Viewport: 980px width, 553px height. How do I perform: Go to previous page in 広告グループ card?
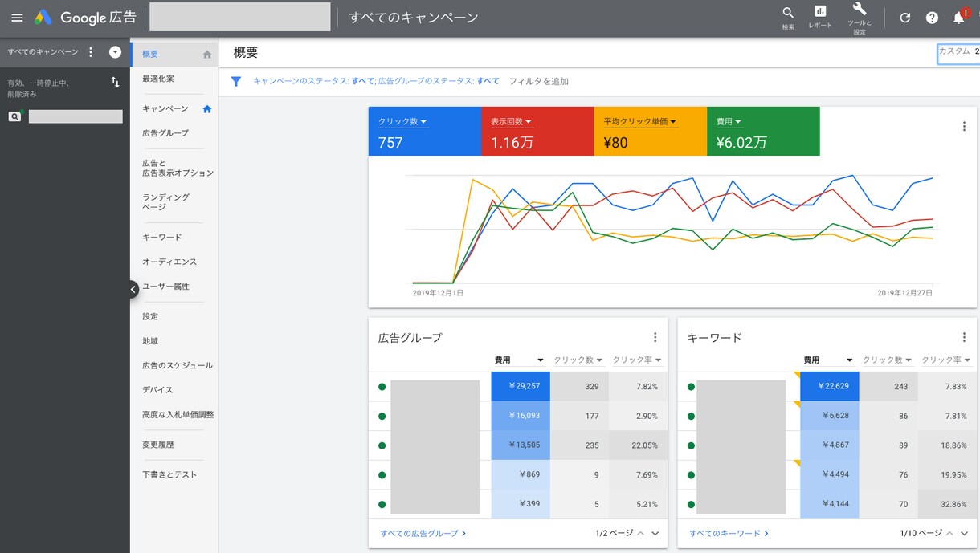click(x=640, y=533)
